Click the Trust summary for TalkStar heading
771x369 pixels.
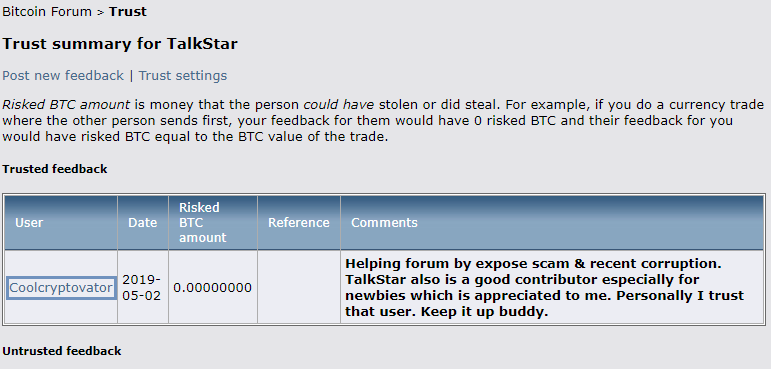coord(120,44)
